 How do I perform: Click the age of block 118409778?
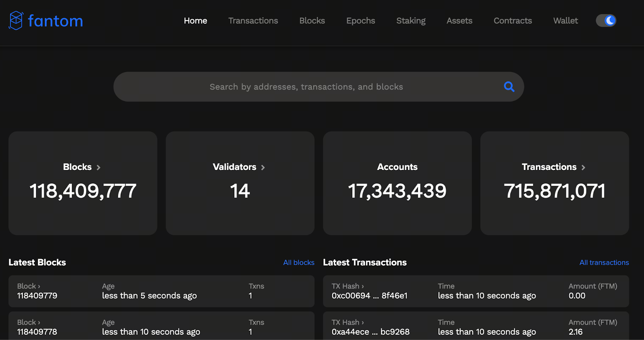(151, 332)
